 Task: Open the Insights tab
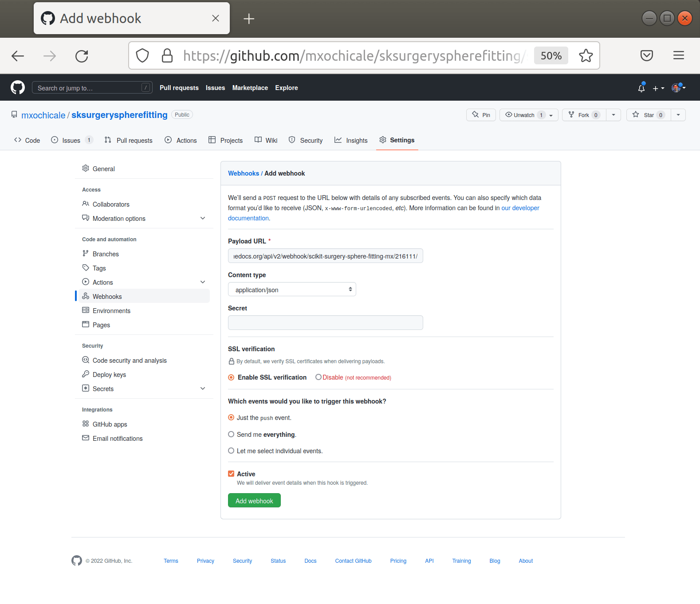(351, 140)
